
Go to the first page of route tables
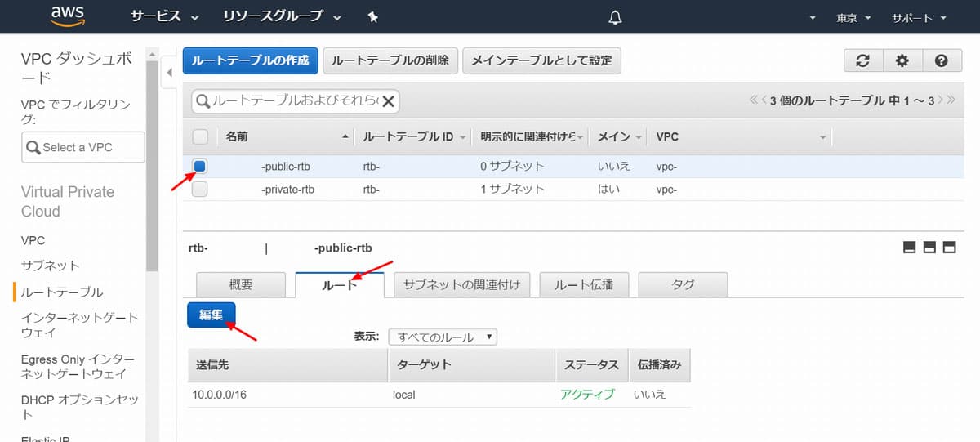click(x=754, y=100)
